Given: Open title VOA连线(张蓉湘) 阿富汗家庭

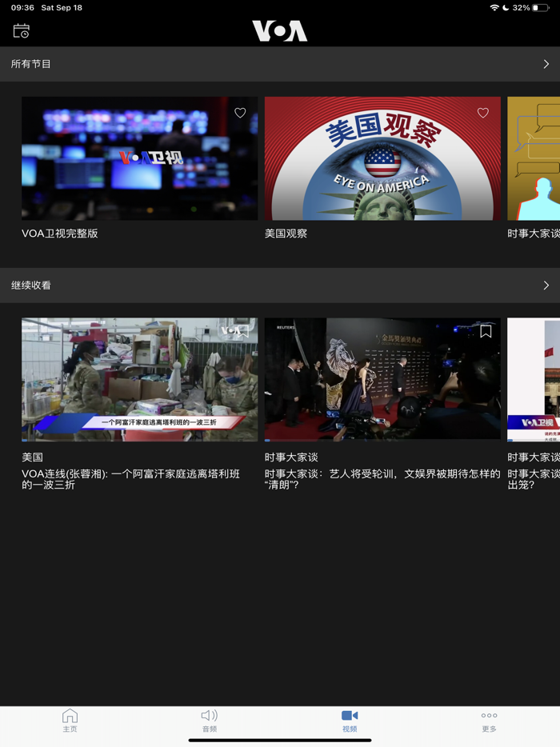Looking at the screenshot, I should click(130, 479).
